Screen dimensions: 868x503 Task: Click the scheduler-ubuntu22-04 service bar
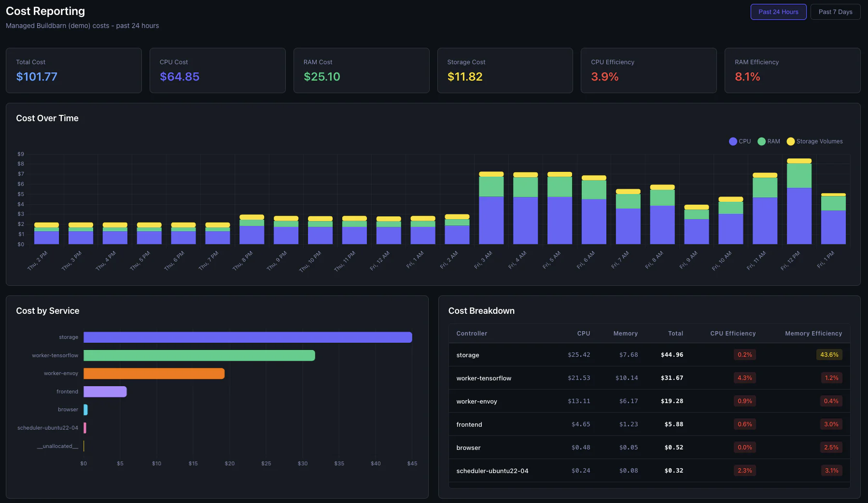pyautogui.click(x=85, y=428)
